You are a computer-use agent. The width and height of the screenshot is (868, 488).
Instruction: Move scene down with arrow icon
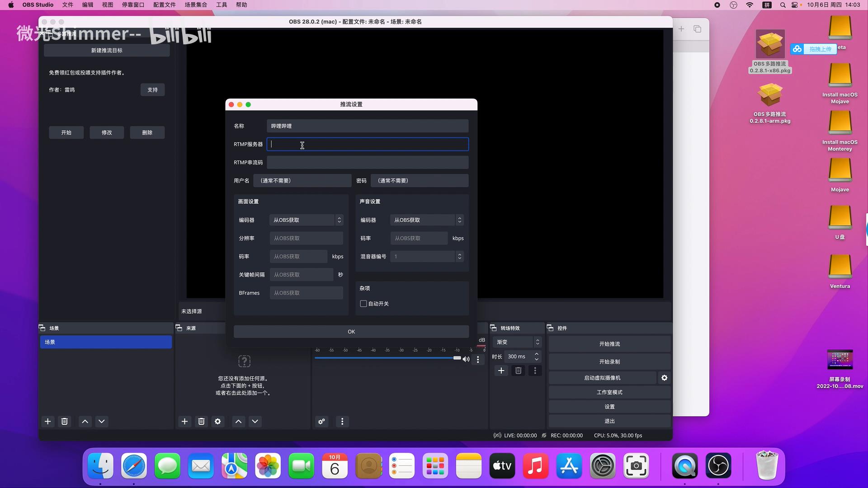tap(102, 421)
